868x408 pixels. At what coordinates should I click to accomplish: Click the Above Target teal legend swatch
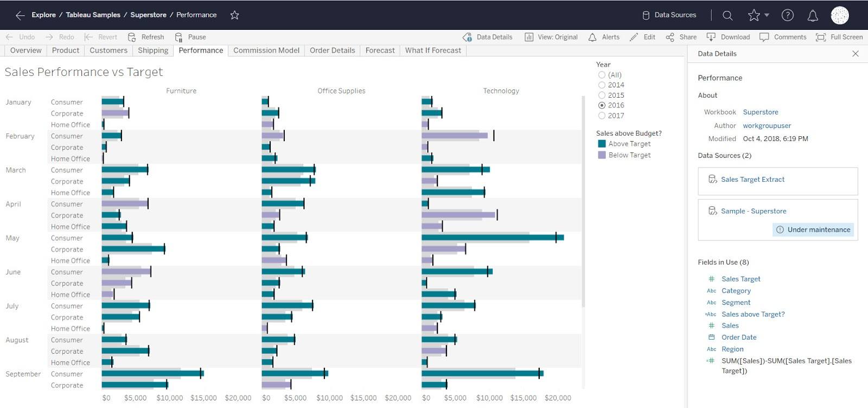click(602, 144)
